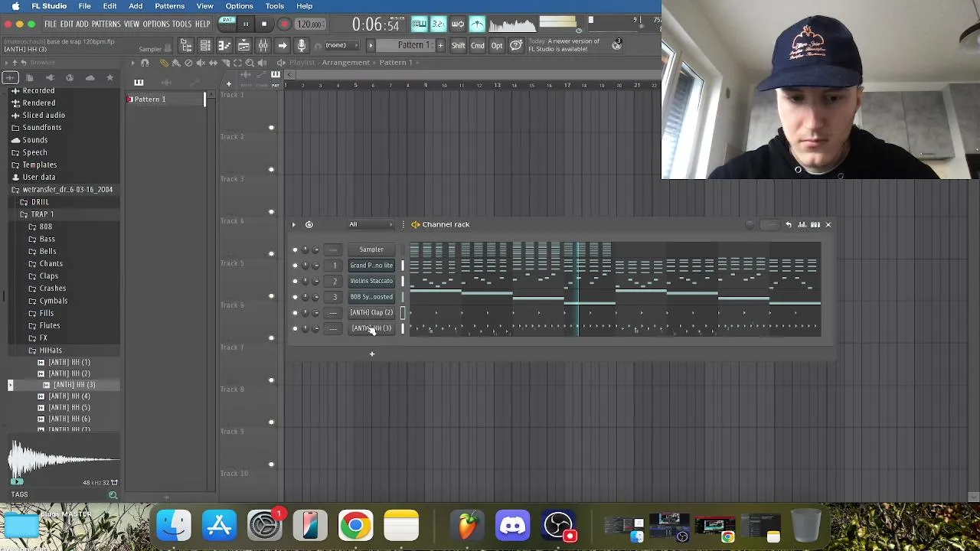
Task: Adjust Grand Piano channel volume knob
Action: [x=315, y=266]
